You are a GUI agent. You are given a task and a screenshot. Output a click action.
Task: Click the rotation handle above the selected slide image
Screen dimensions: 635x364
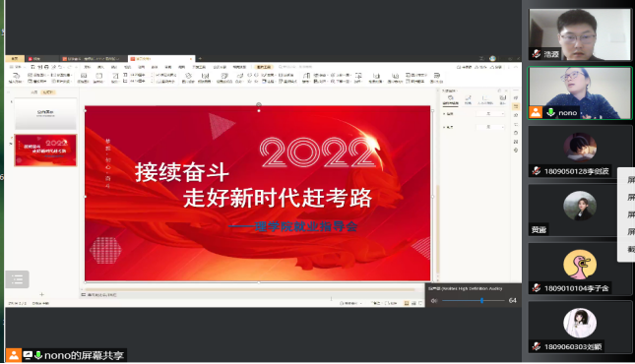[259, 105]
